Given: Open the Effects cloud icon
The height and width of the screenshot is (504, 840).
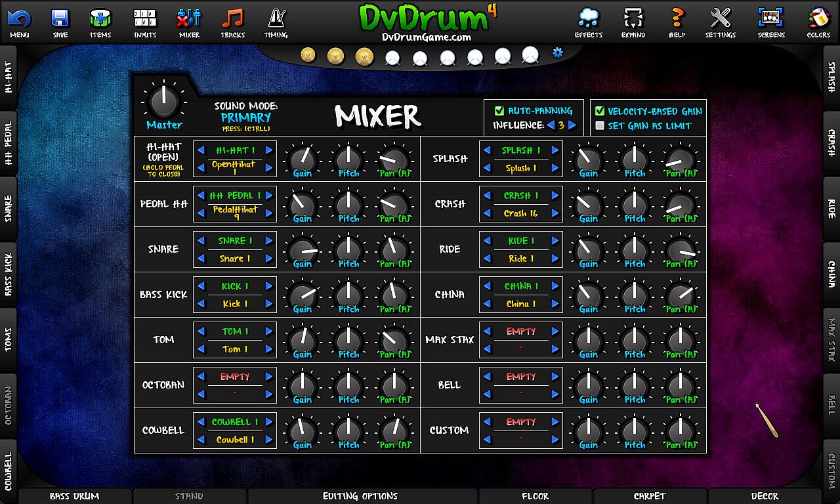Looking at the screenshot, I should point(588,18).
